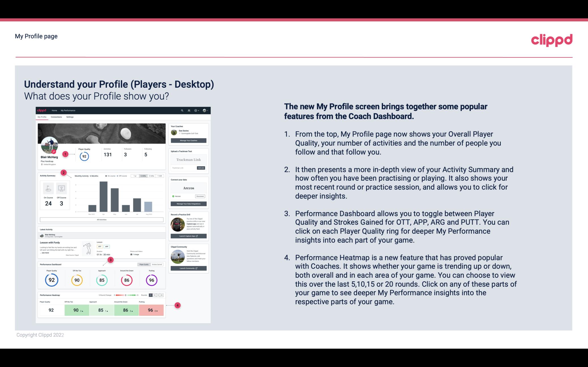
Task: Expand the All Activities dropdown section
Action: 102,219
